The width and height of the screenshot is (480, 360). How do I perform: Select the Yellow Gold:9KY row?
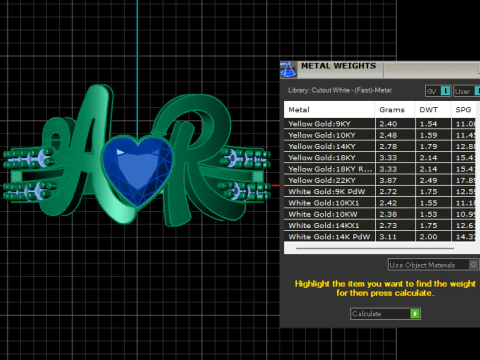click(380, 124)
